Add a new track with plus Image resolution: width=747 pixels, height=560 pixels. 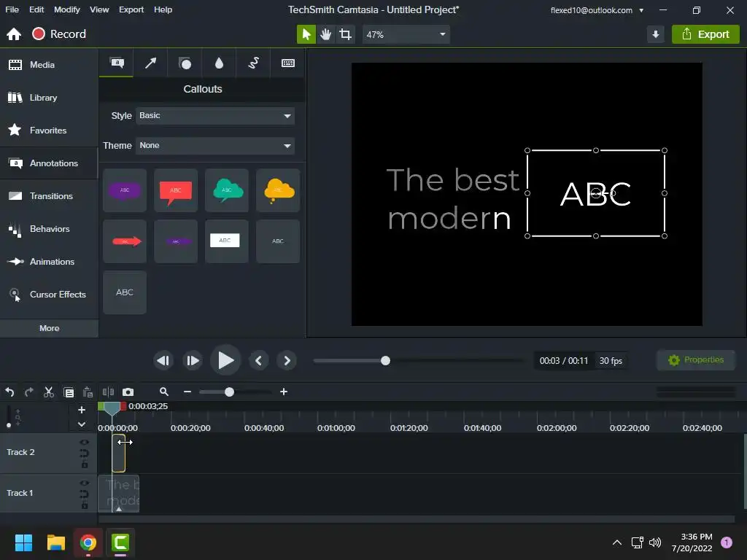[82, 410]
